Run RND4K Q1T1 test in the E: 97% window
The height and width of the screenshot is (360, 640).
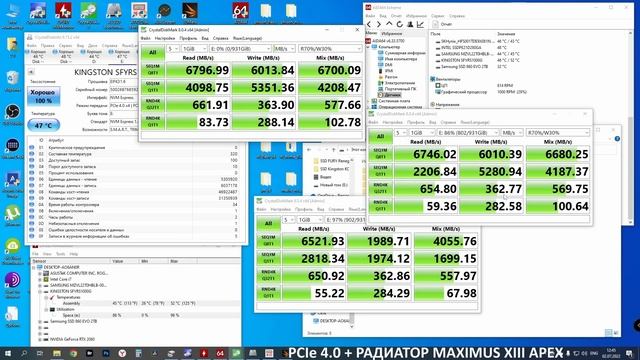click(x=268, y=293)
